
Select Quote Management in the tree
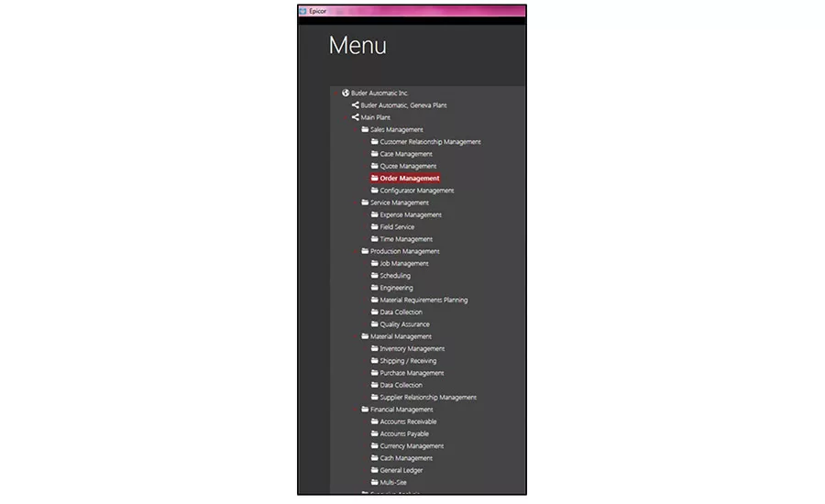pos(408,166)
